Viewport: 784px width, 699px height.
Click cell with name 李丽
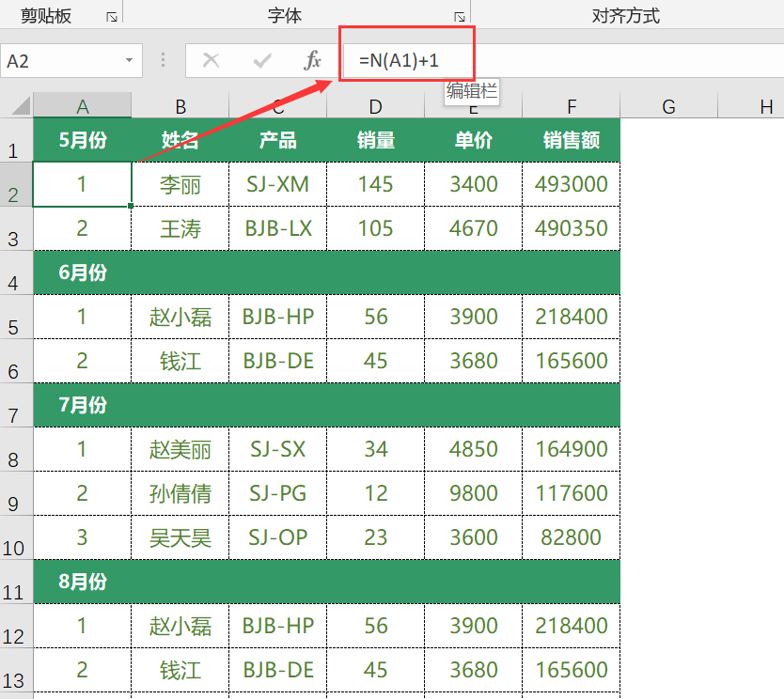(180, 184)
